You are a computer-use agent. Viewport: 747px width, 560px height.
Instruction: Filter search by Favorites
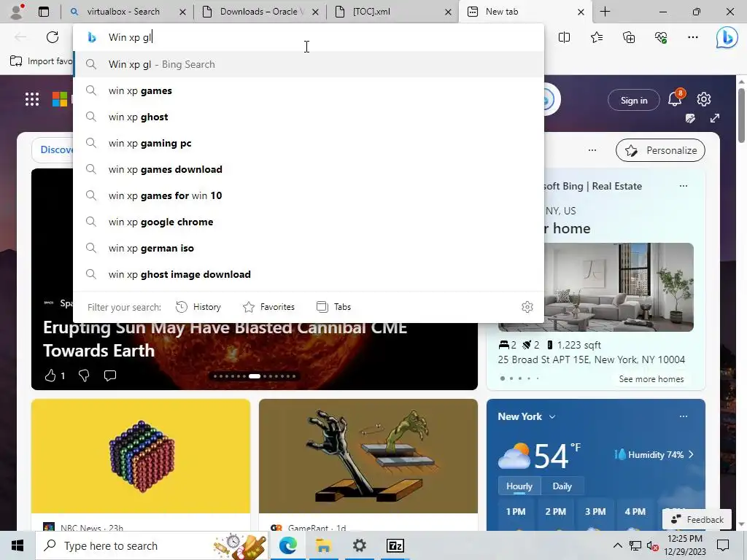click(x=268, y=307)
